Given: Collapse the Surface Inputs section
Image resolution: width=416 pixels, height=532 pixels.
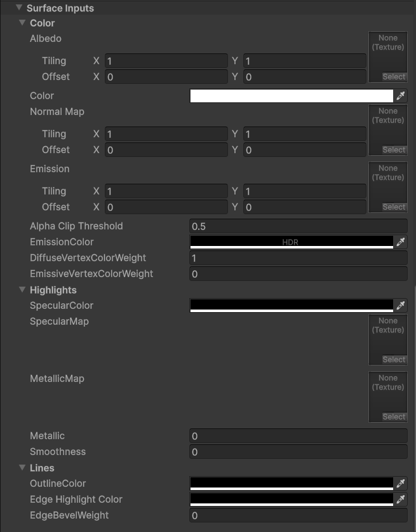Looking at the screenshot, I should [19, 8].
